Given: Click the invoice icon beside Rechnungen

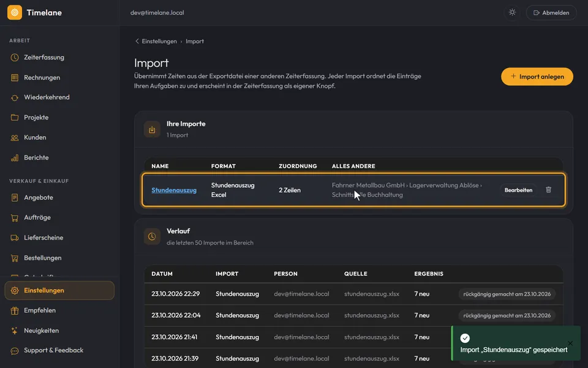Looking at the screenshot, I should (15, 77).
